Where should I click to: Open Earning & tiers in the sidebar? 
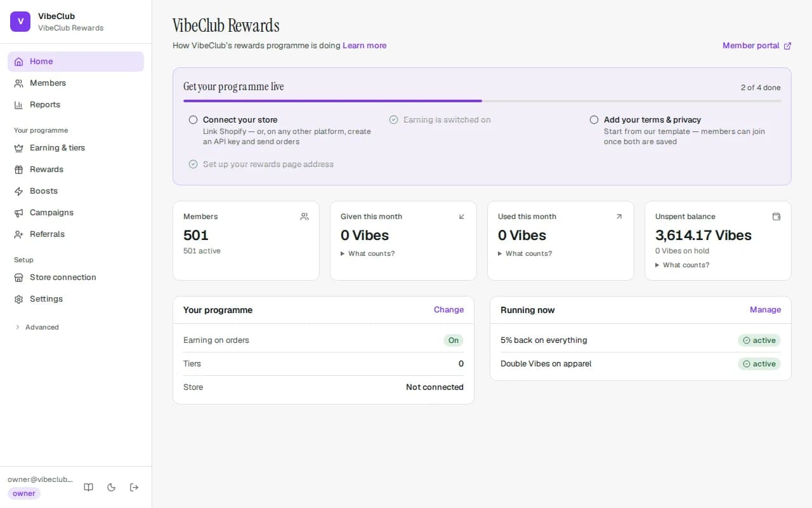click(76, 148)
